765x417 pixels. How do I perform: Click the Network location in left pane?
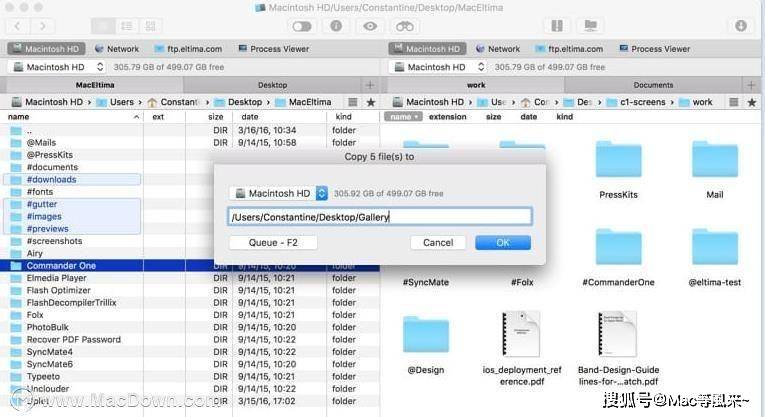click(x=117, y=49)
